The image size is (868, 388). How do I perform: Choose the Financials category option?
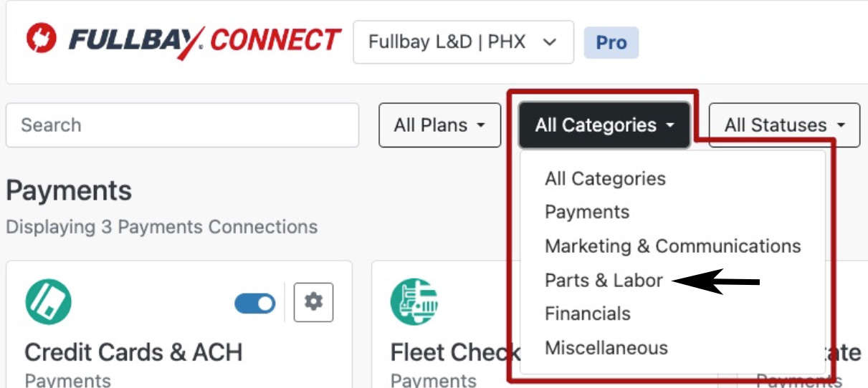pos(588,314)
